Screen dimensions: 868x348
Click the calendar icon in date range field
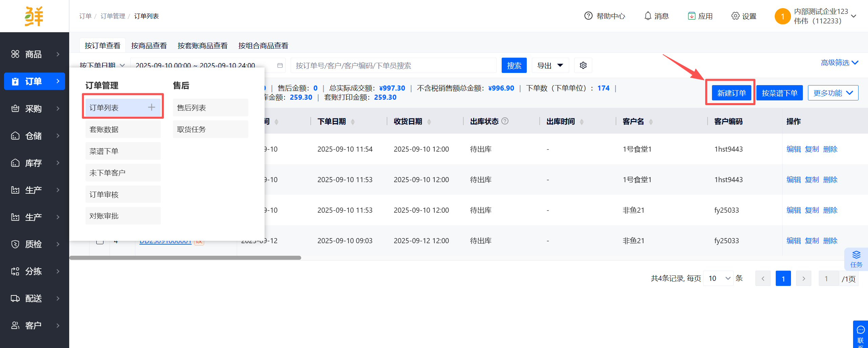tap(280, 65)
